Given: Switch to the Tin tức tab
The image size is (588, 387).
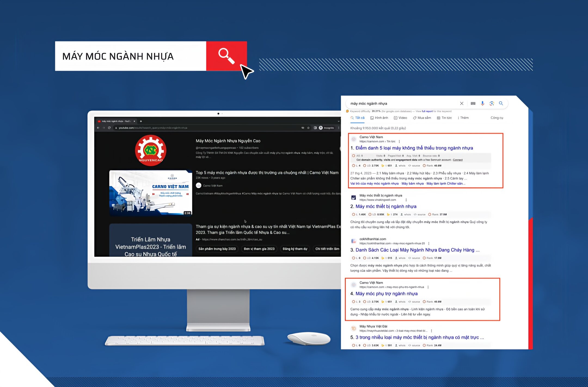Looking at the screenshot, I should coord(444,118).
